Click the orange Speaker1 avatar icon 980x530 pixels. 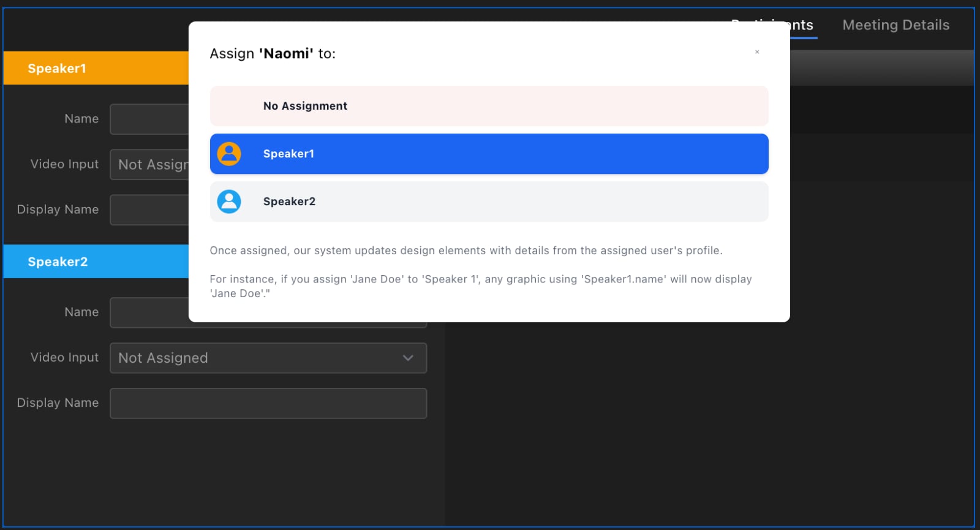pos(229,154)
